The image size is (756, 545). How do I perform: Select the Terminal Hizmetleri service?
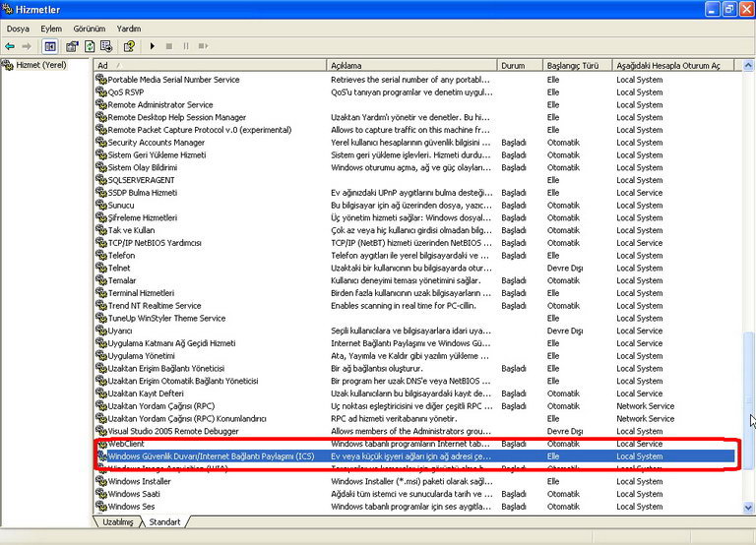pos(141,292)
